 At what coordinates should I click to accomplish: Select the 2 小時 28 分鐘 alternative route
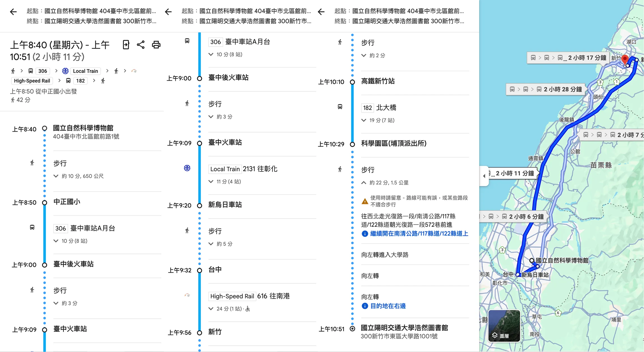point(545,89)
